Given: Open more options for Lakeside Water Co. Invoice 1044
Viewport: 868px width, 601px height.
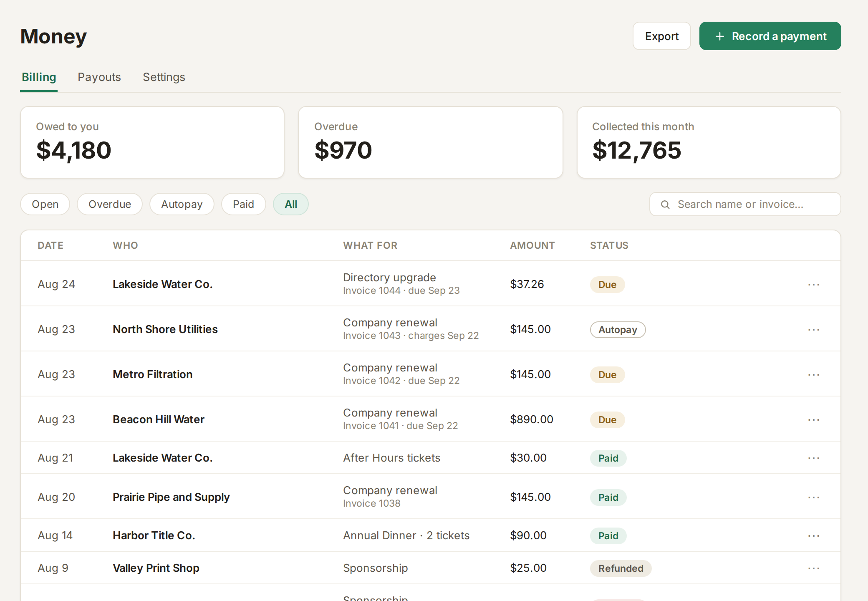Looking at the screenshot, I should [x=814, y=284].
